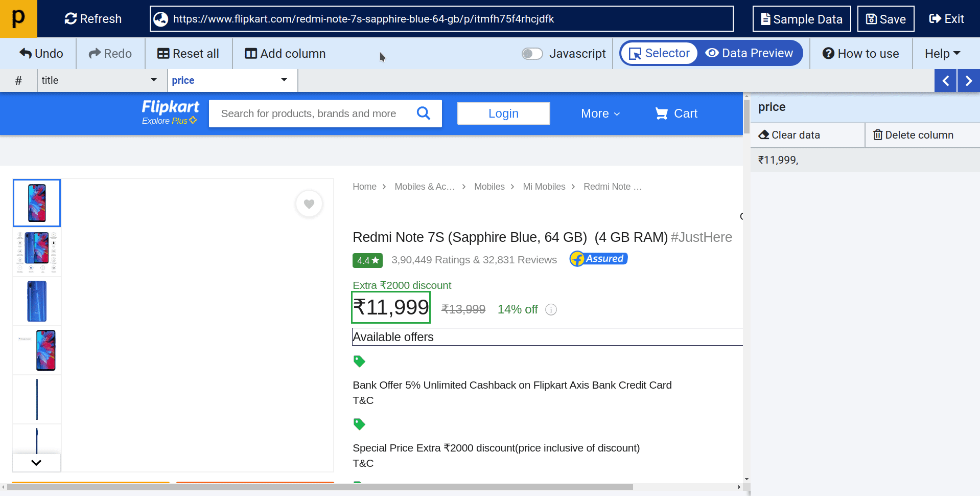Add product to wishlist heart icon
Screen dimensions: 980x496
point(309,204)
